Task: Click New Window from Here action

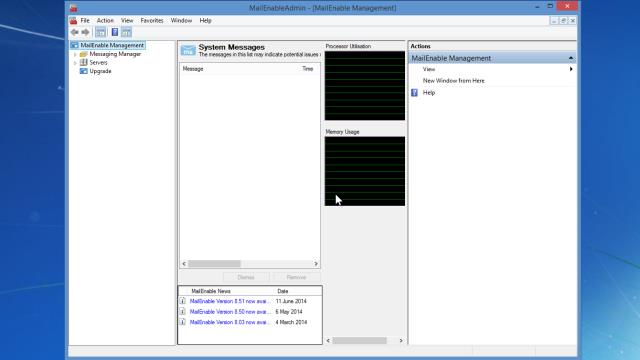Action: click(453, 81)
